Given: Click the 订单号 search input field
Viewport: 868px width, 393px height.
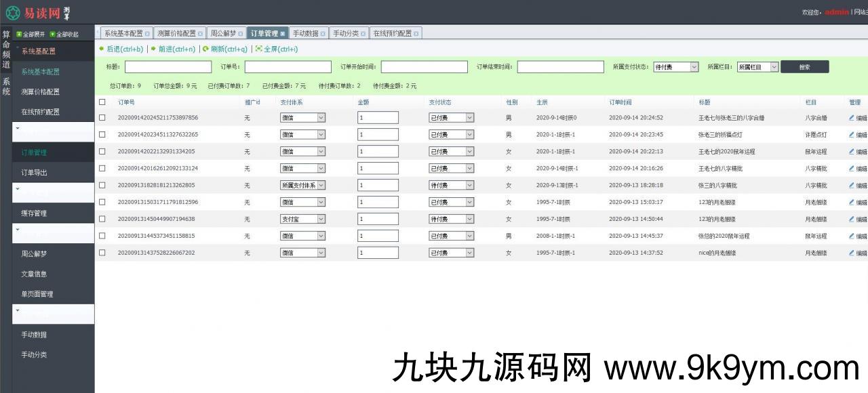Looking at the screenshot, I should pyautogui.click(x=288, y=67).
